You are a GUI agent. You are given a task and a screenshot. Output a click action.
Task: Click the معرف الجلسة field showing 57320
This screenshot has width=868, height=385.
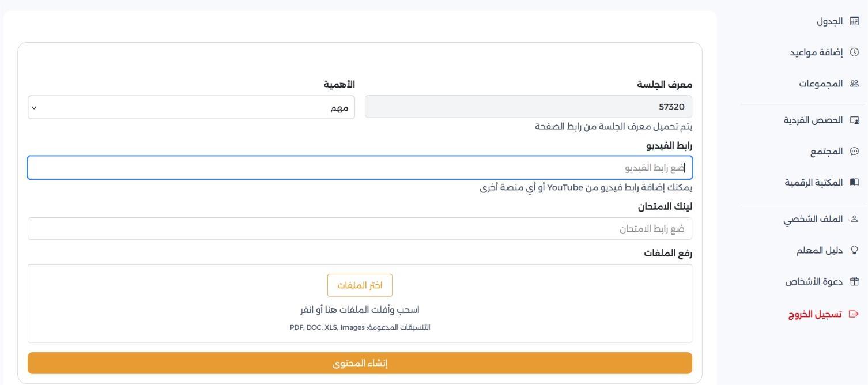(x=528, y=107)
